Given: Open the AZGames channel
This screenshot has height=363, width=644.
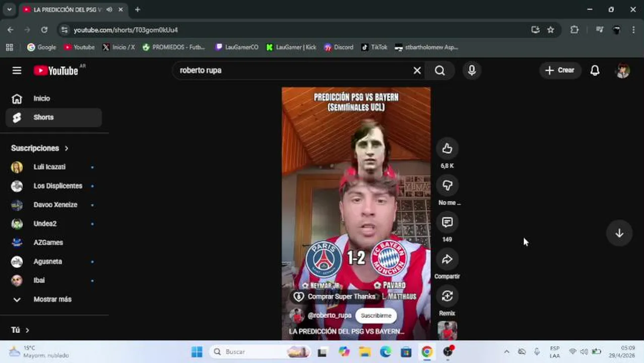Looking at the screenshot, I should (x=54, y=243).
